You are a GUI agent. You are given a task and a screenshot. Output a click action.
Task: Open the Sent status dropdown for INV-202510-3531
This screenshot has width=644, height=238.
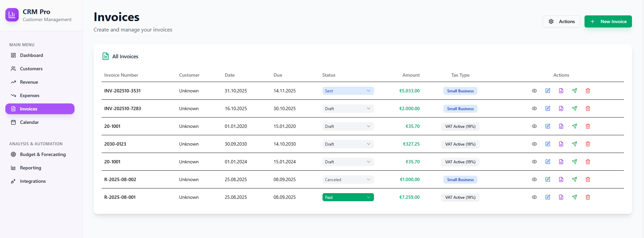[348, 91]
